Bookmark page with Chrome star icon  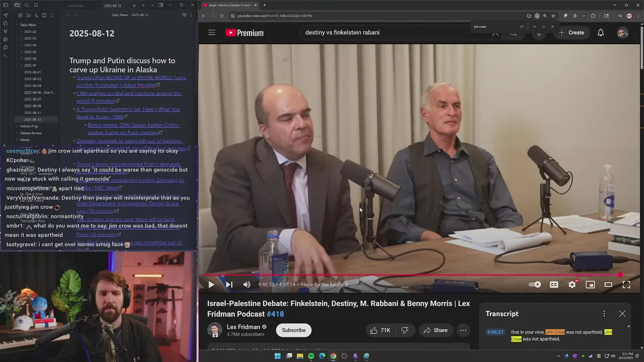553,16
